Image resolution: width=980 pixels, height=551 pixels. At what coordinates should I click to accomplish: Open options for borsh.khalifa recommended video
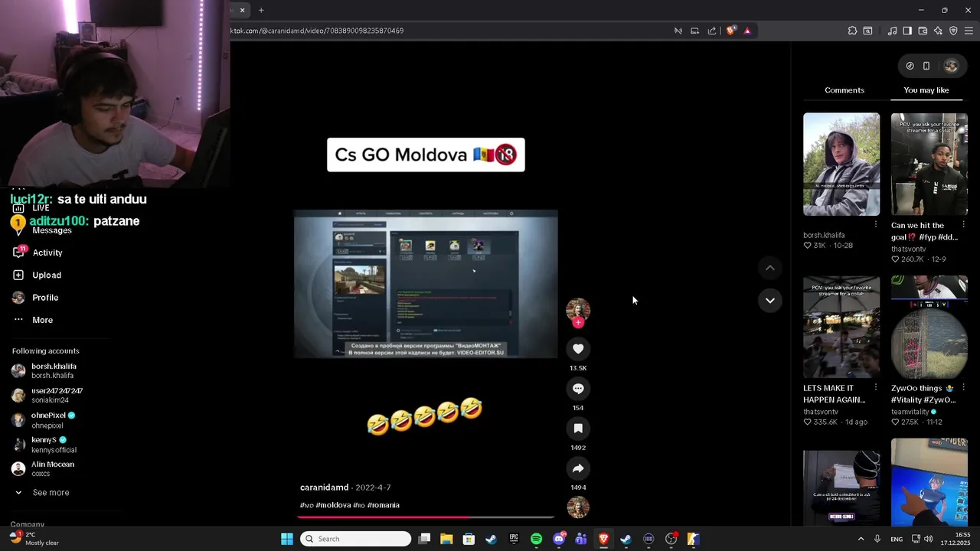[875, 224]
